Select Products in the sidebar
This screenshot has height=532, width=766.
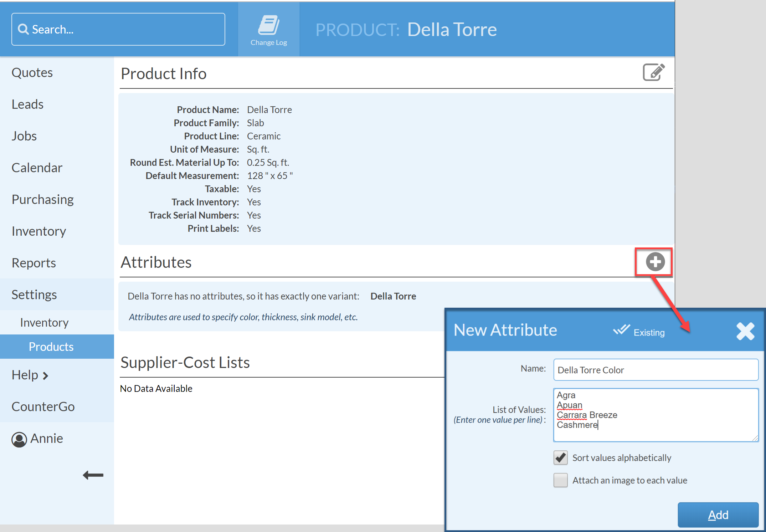tap(51, 347)
